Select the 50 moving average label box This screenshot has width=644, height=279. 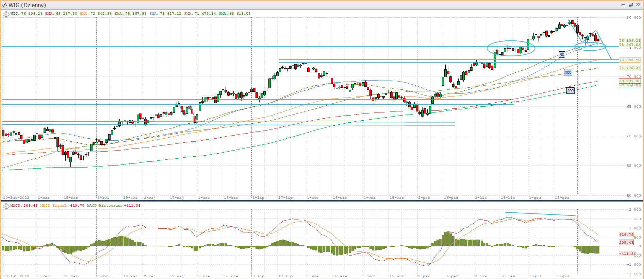pos(562,55)
